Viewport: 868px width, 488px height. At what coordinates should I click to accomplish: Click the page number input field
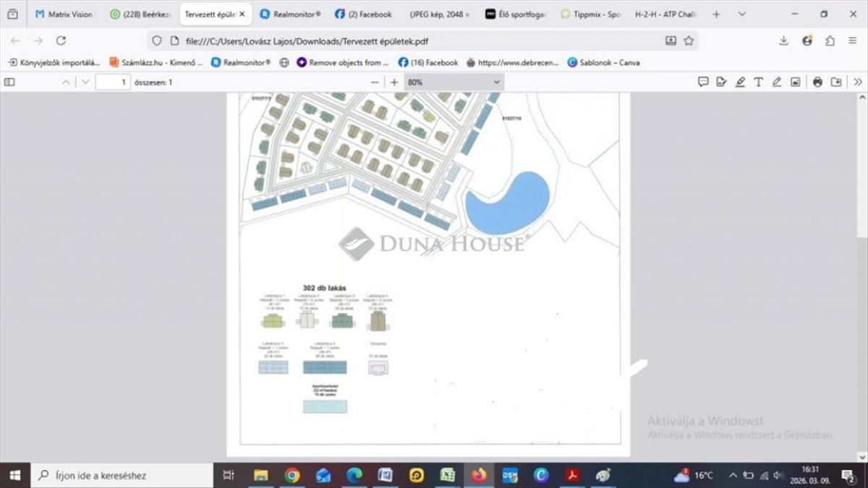click(113, 83)
